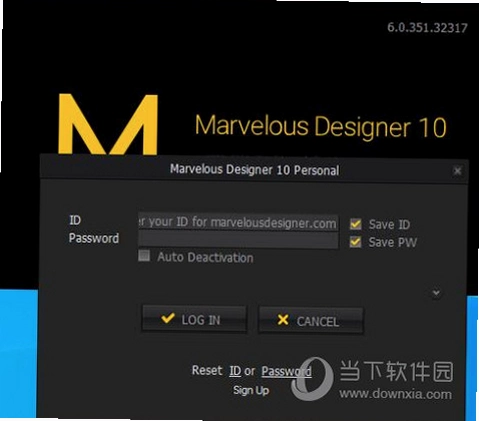Click the dialog title bar text
Screen dimensions: 479x421
[x=255, y=170]
